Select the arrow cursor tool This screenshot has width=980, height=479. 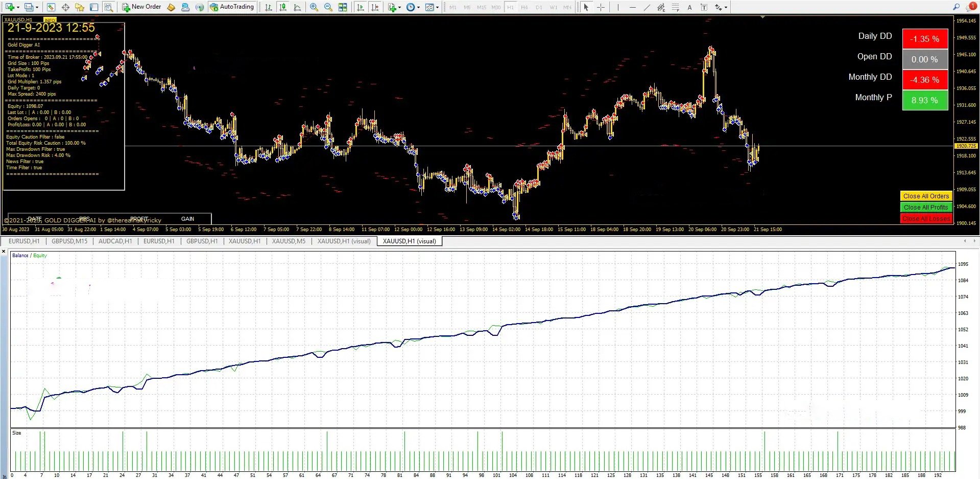click(586, 7)
